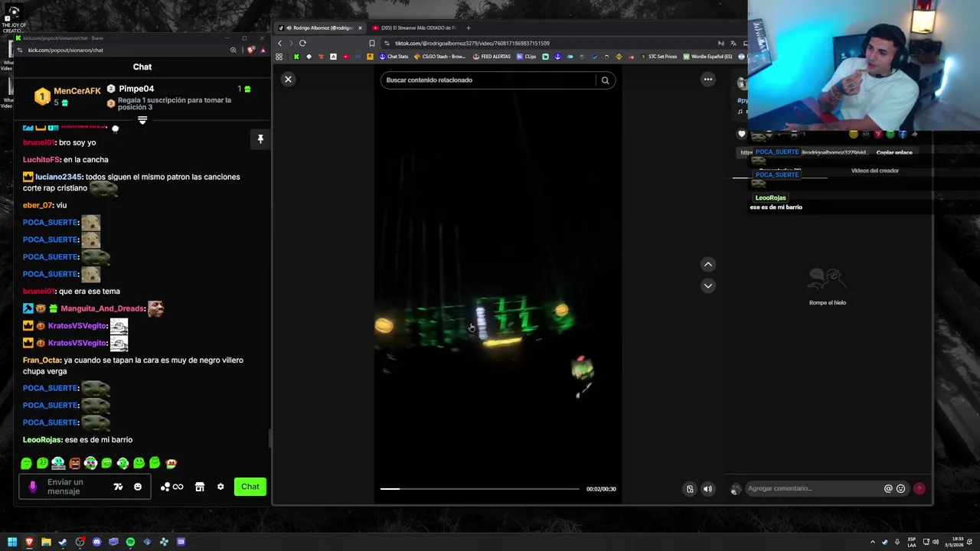Open the CSGO Stash bookmark

[440, 57]
